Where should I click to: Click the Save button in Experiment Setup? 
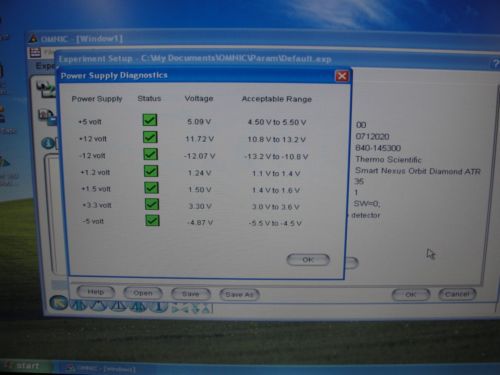[191, 294]
